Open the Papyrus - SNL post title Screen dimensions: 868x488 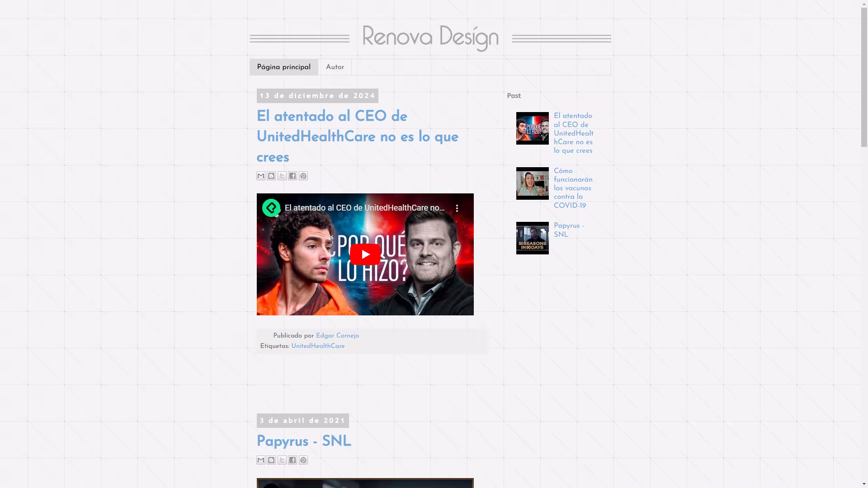[x=304, y=441]
